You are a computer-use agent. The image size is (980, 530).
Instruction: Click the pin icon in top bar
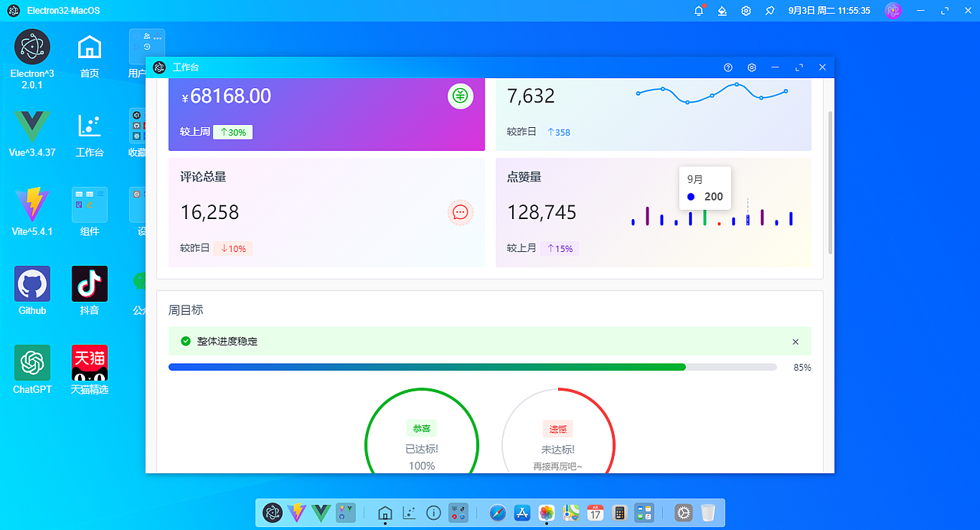769,11
